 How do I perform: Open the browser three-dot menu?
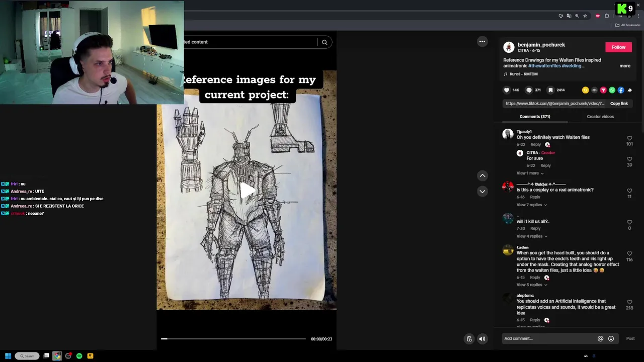pyautogui.click(x=638, y=16)
